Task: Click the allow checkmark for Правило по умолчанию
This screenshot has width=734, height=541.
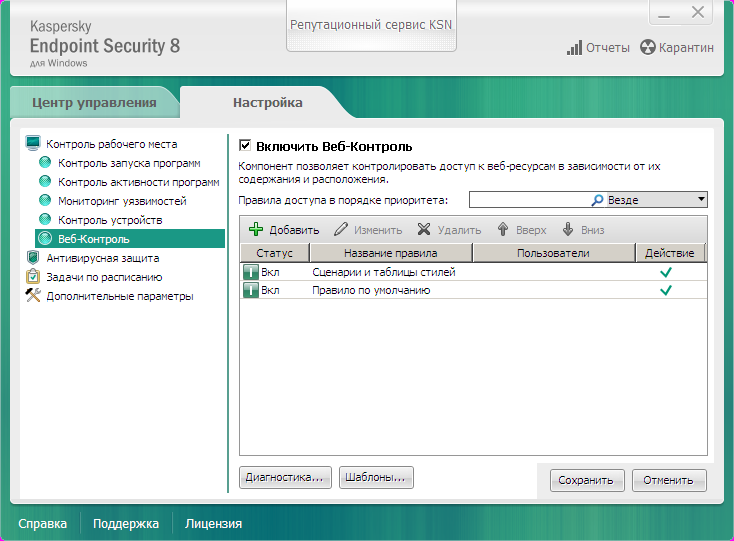Action: [x=666, y=290]
